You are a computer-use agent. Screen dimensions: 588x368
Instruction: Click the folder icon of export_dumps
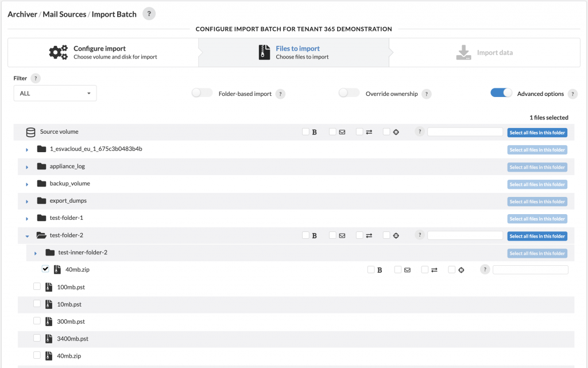pos(41,200)
